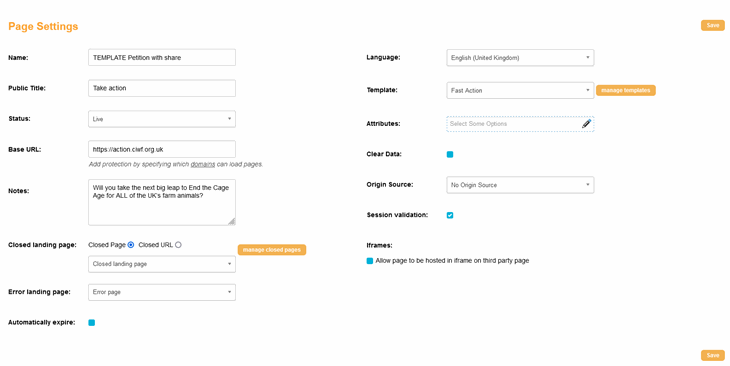The width and height of the screenshot is (730, 366).
Task: Click the Session validation: label
Action: point(397,215)
